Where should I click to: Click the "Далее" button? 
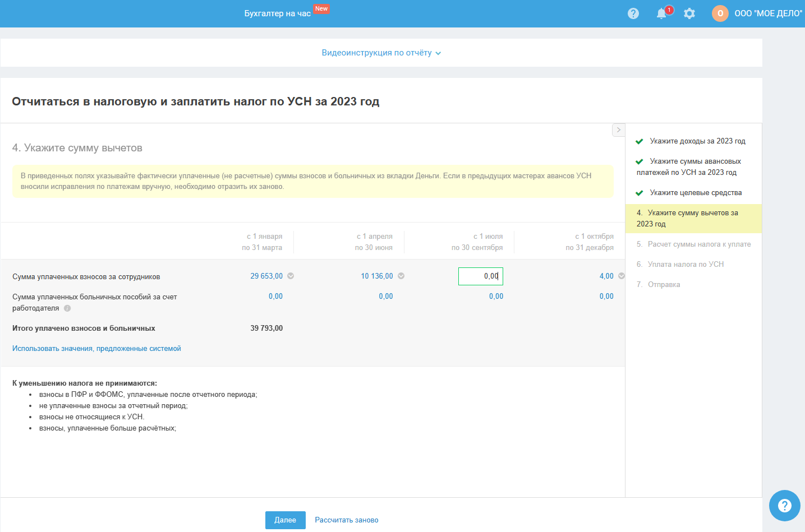(x=286, y=520)
